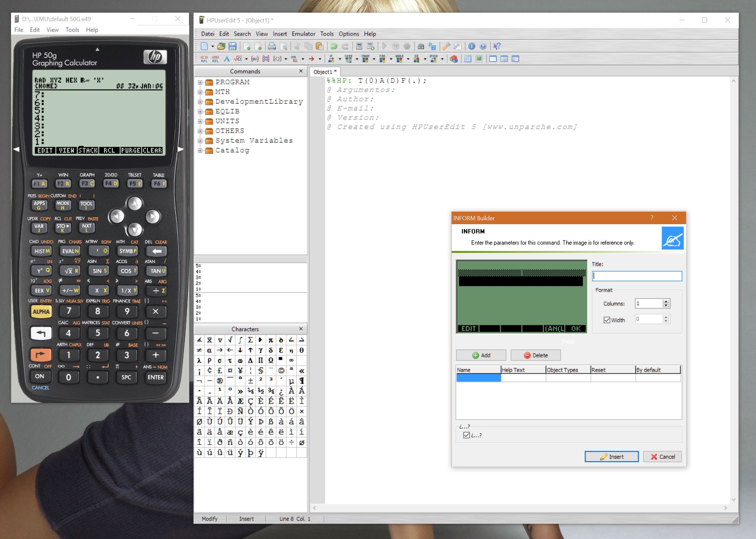Click the paste clipboard icon
756x539 pixels.
click(x=320, y=46)
